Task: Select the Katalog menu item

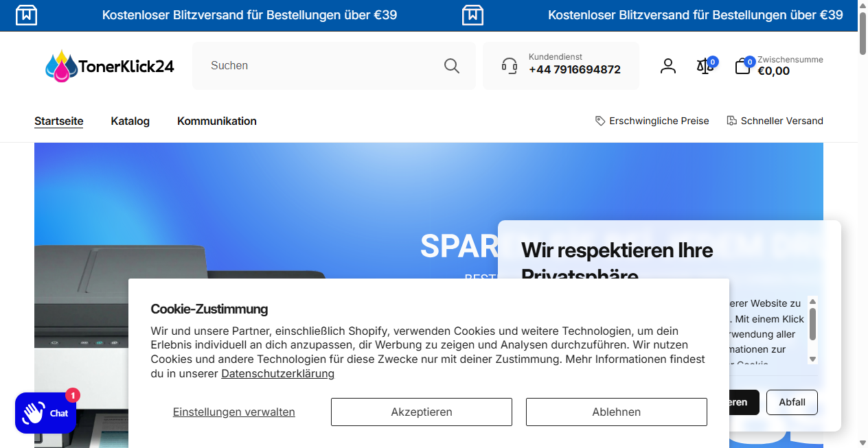Action: point(130,121)
